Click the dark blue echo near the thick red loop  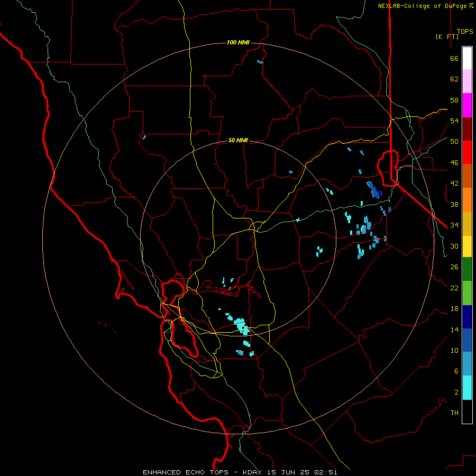click(374, 190)
